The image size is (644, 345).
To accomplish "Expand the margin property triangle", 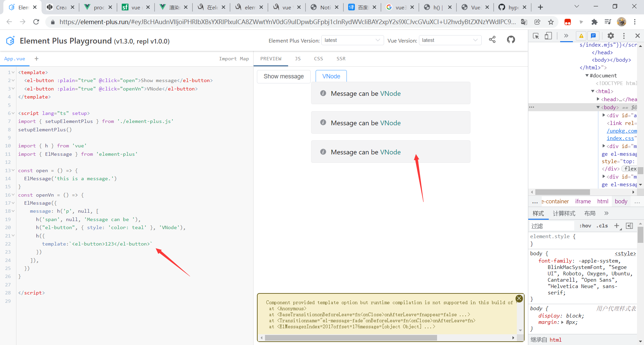I will 562,322.
